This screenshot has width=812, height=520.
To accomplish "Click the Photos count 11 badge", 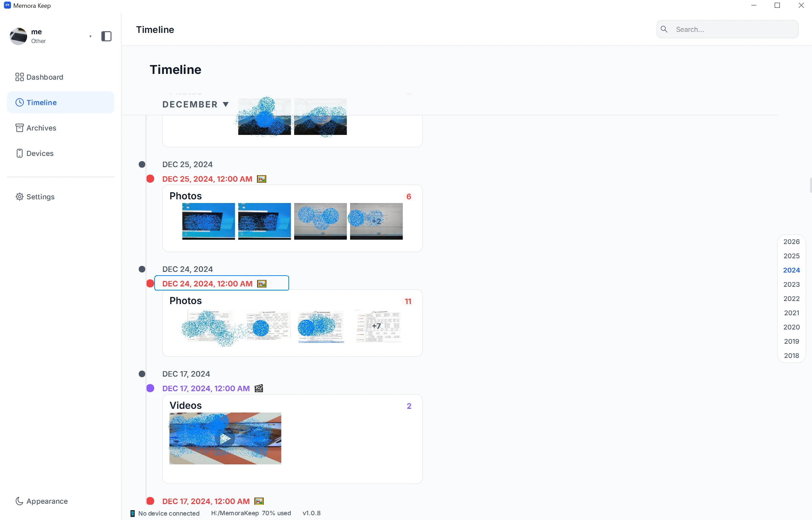I will point(408,301).
